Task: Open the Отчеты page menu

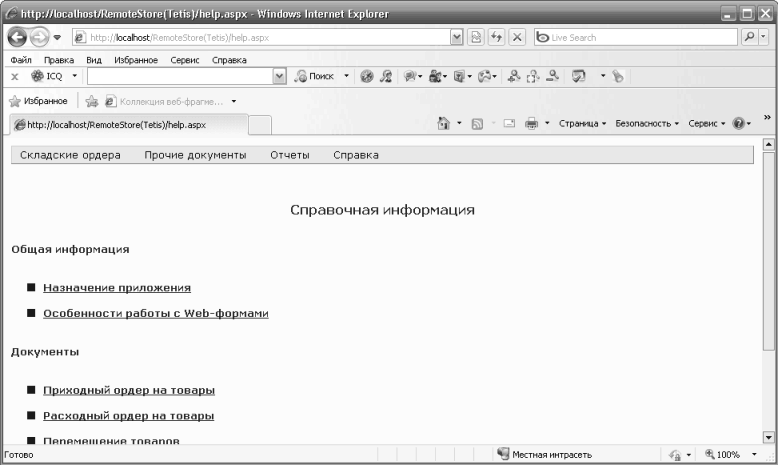Action: pos(290,155)
